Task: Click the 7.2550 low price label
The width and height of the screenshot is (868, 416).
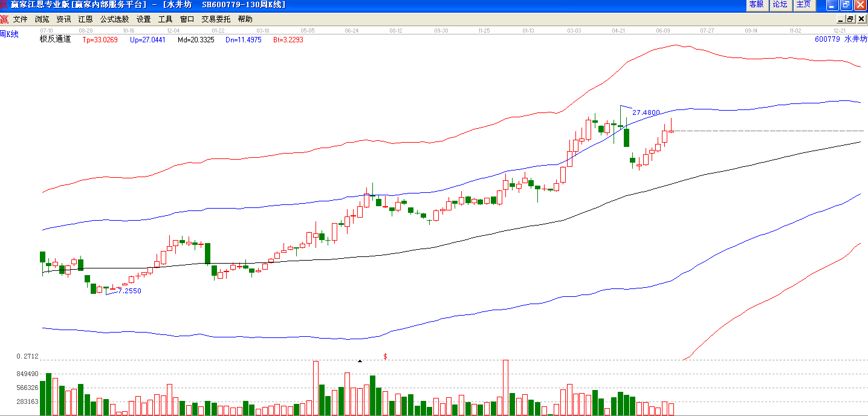Action: pyautogui.click(x=129, y=291)
